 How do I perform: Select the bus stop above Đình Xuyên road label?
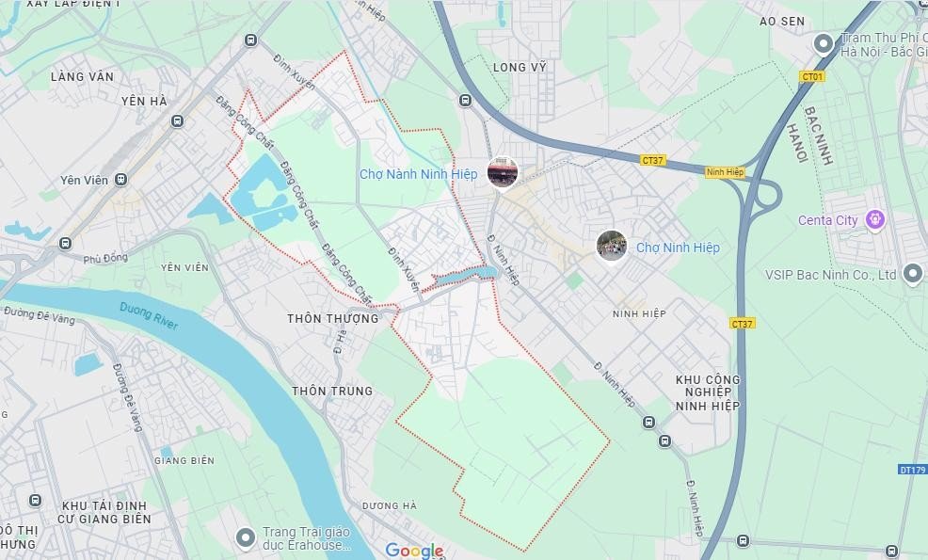[x=251, y=40]
